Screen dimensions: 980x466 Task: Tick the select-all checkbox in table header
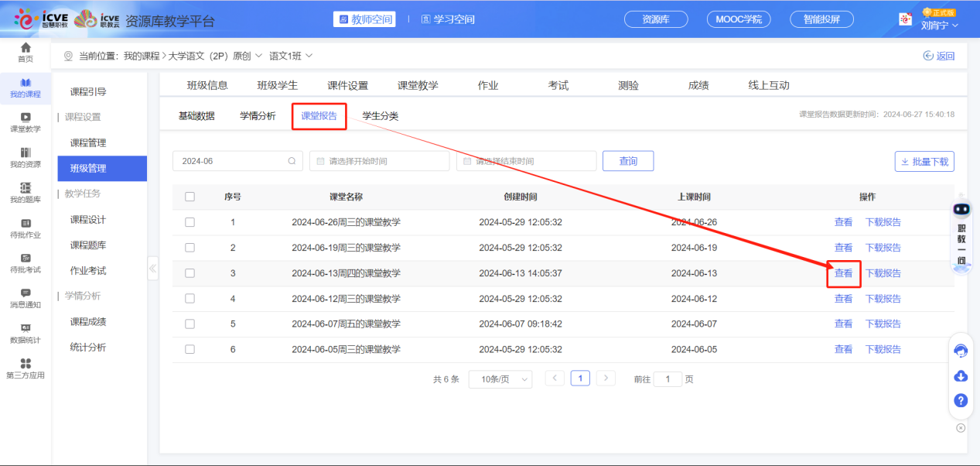point(190,197)
